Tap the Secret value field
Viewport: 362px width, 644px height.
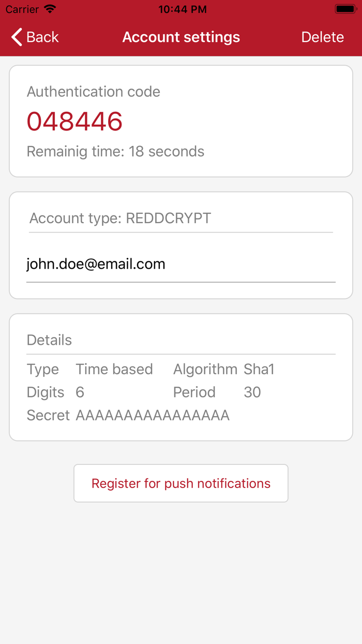[x=153, y=415]
